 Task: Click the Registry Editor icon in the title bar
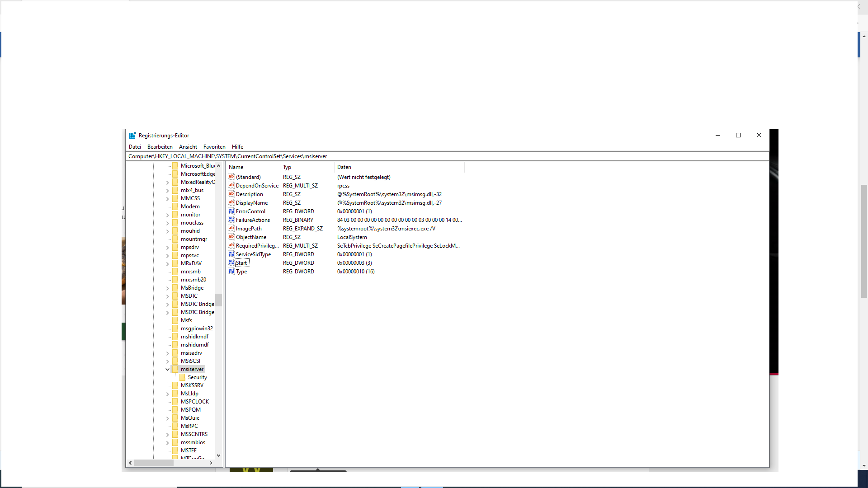click(x=132, y=135)
